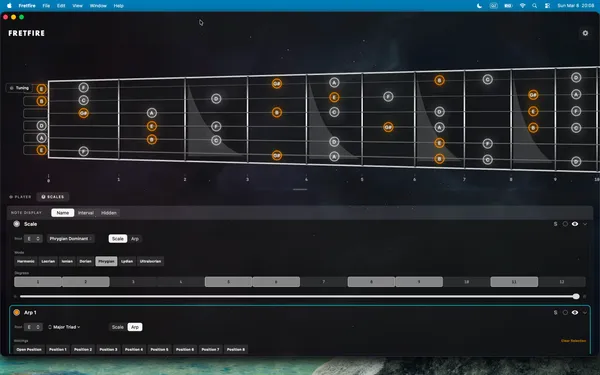The height and width of the screenshot is (375, 600).
Task: Set note display to Interval
Action: click(x=86, y=213)
